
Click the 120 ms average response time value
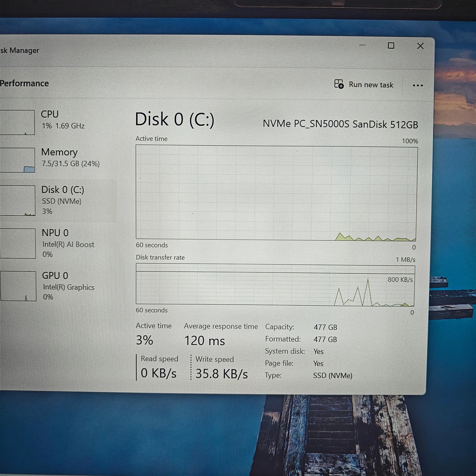(x=205, y=341)
